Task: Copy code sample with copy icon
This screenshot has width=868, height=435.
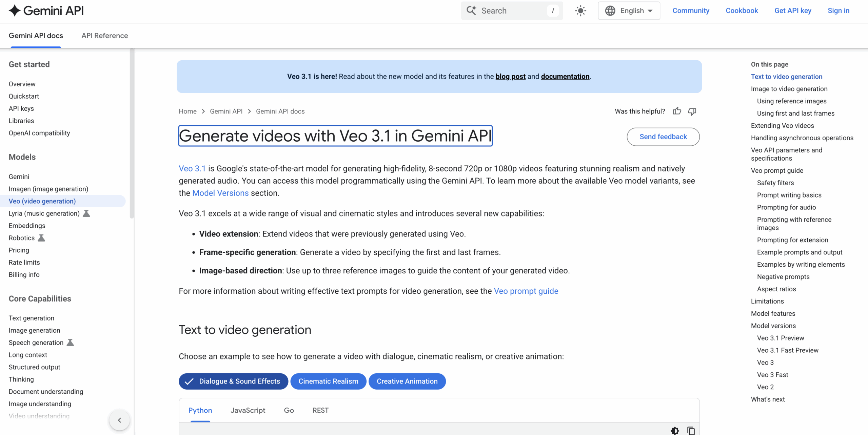Action: (691, 430)
